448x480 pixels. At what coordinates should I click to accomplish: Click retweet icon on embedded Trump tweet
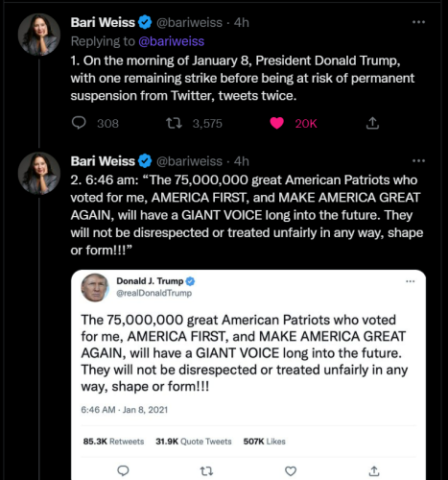[206, 471]
